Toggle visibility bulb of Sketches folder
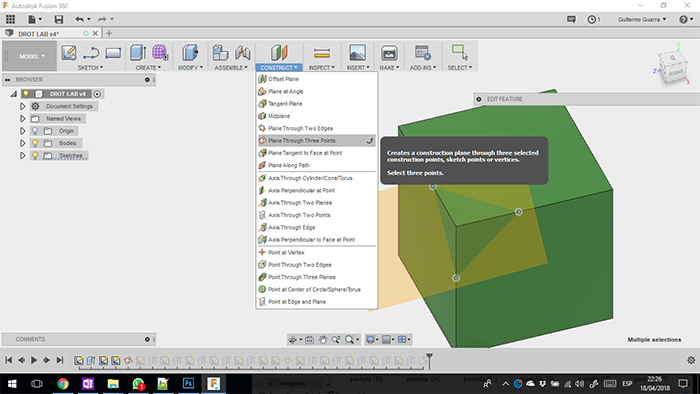Viewport: 700px width, 394px height. click(35, 156)
